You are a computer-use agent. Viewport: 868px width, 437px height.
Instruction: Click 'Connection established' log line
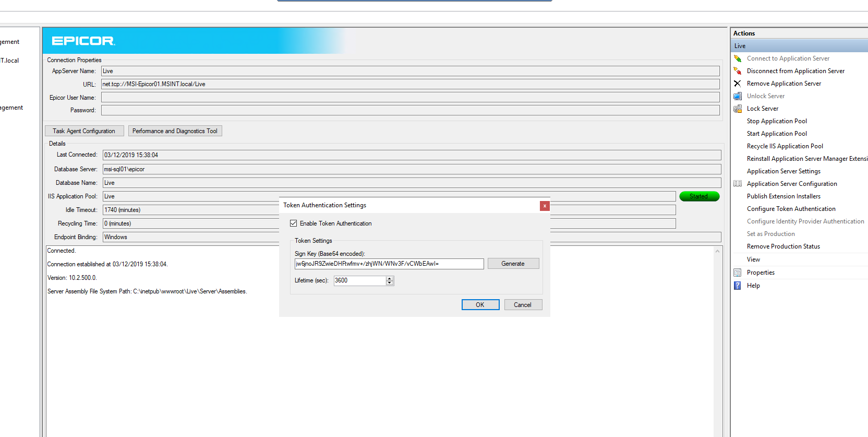(107, 264)
